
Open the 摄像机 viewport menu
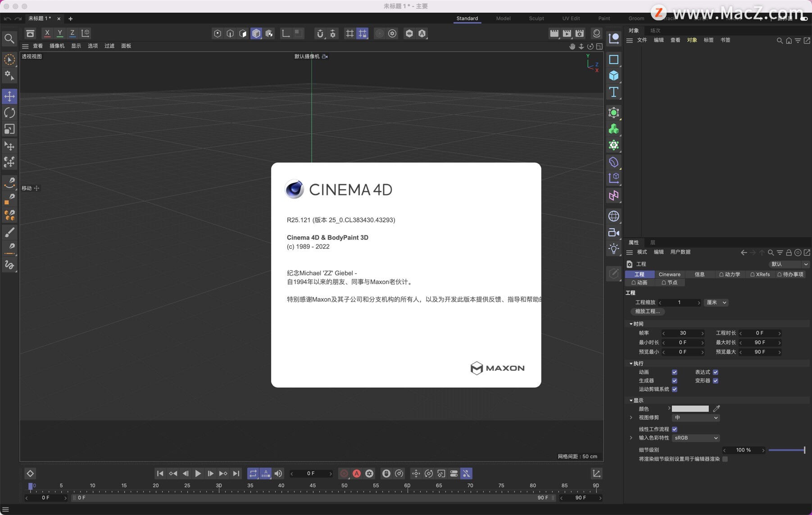57,46
